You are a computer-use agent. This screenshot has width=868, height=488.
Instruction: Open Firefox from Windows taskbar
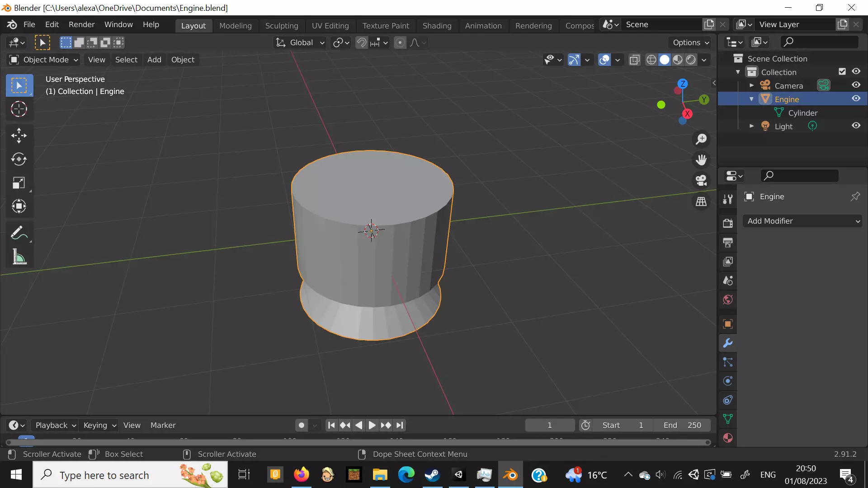[301, 475]
